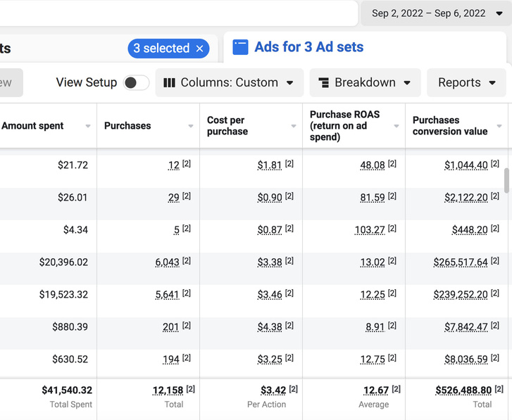Click the Columns bars icon
This screenshot has width=512, height=420.
[169, 82]
